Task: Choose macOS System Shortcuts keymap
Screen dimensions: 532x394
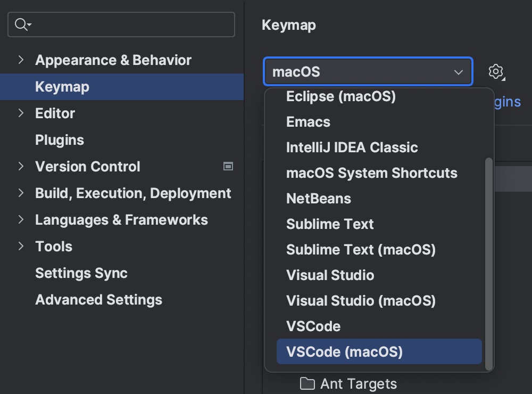Action: click(x=372, y=173)
